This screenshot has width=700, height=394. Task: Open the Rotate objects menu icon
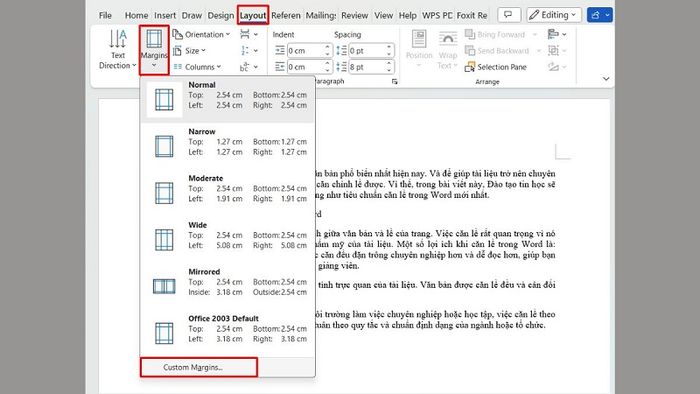click(x=557, y=67)
